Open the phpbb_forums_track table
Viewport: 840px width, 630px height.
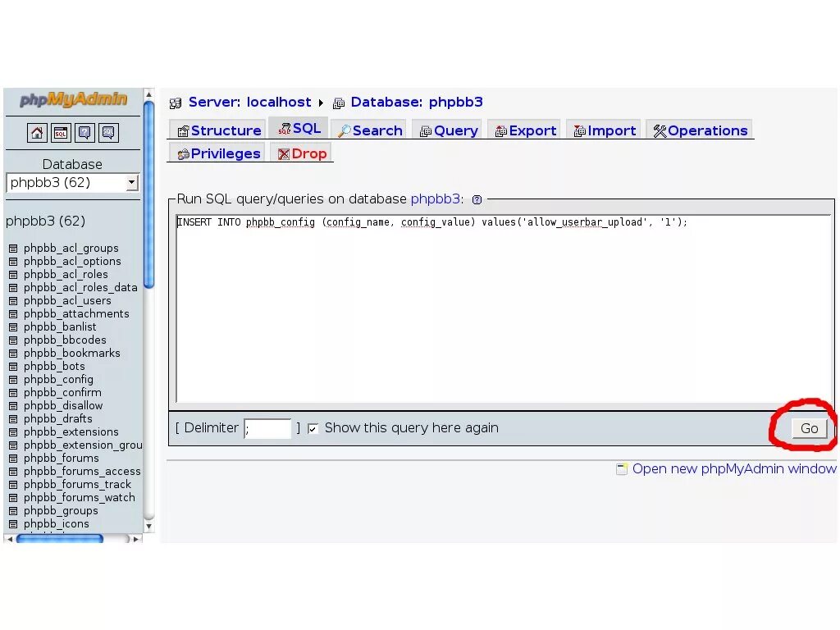tap(77, 485)
